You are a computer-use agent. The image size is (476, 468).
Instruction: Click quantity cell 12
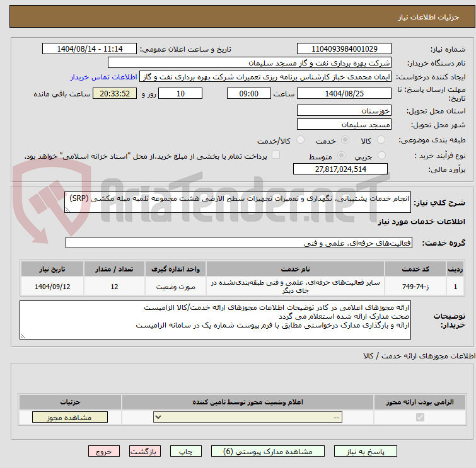click(x=114, y=287)
